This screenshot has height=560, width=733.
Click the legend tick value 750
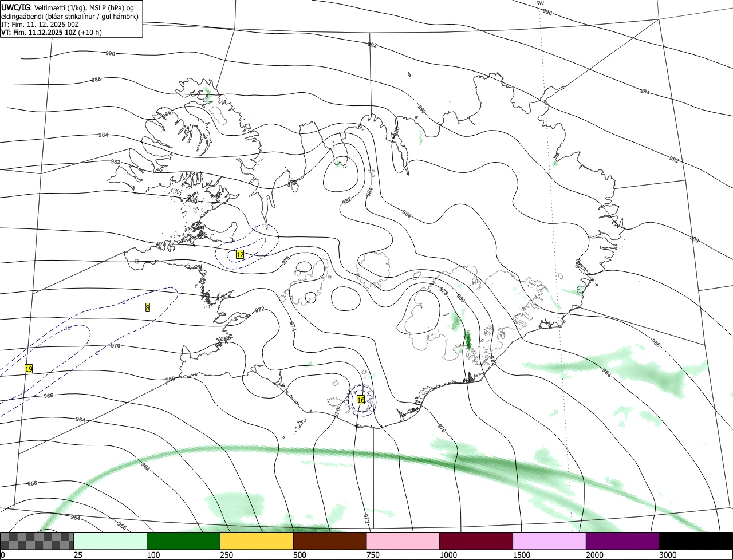[373, 555]
